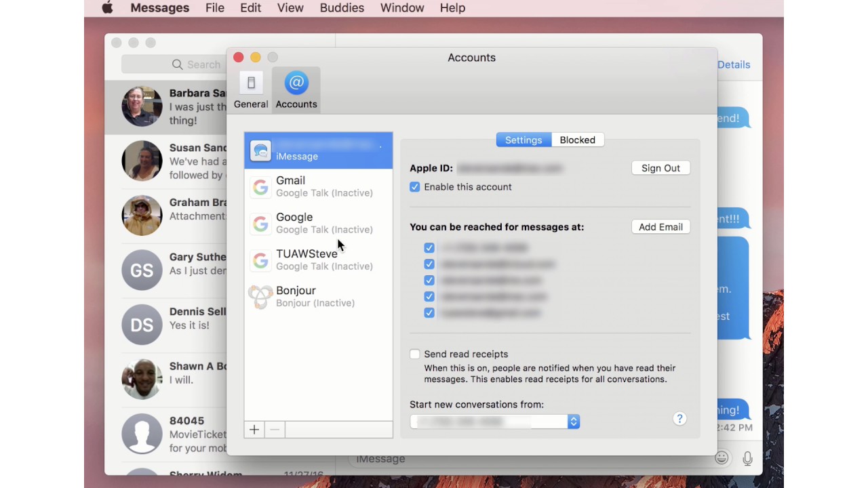Add a new account with plus button

point(254,430)
